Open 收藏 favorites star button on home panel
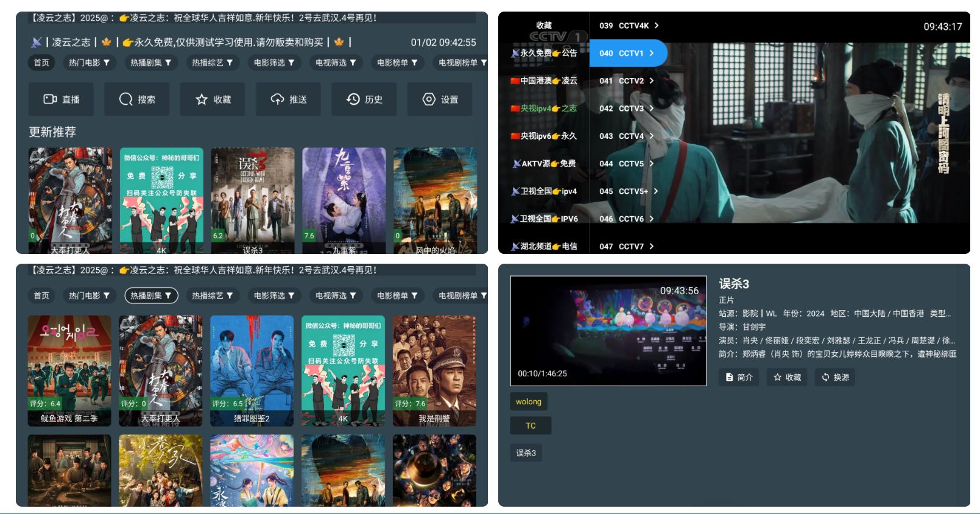The height and width of the screenshot is (514, 980). point(213,99)
